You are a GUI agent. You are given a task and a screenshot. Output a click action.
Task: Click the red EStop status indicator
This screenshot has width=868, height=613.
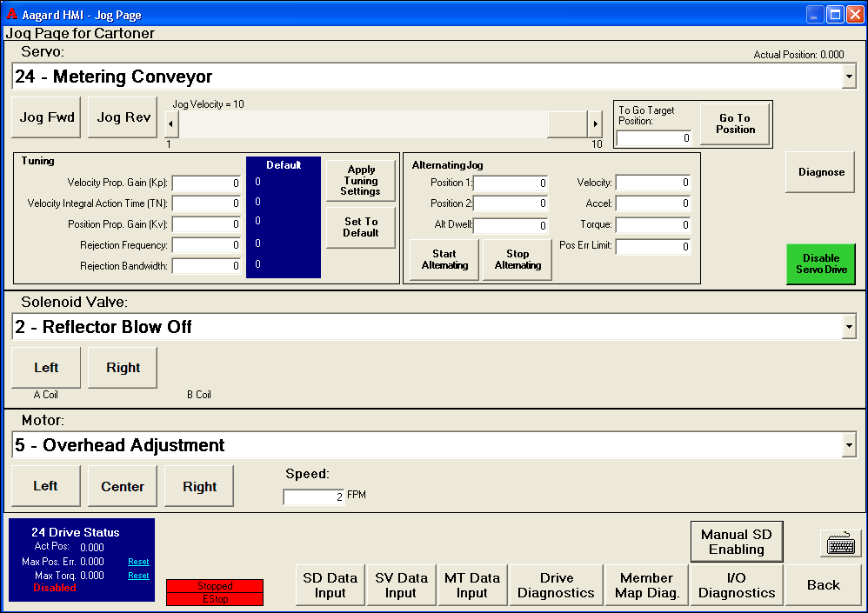(x=215, y=599)
